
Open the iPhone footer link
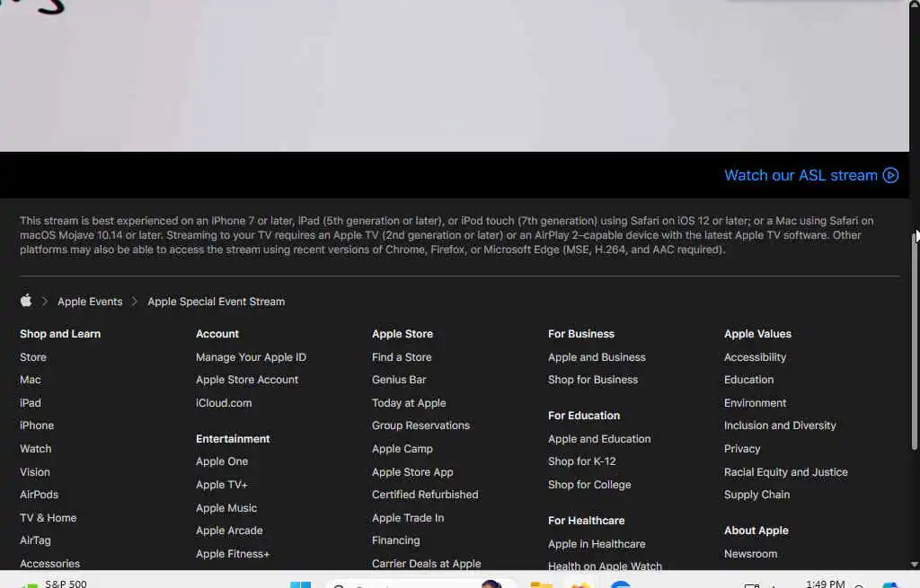pos(36,426)
